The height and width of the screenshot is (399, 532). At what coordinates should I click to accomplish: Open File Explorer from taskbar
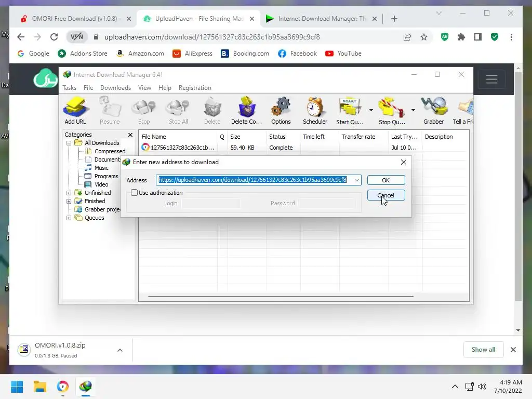[x=39, y=387]
